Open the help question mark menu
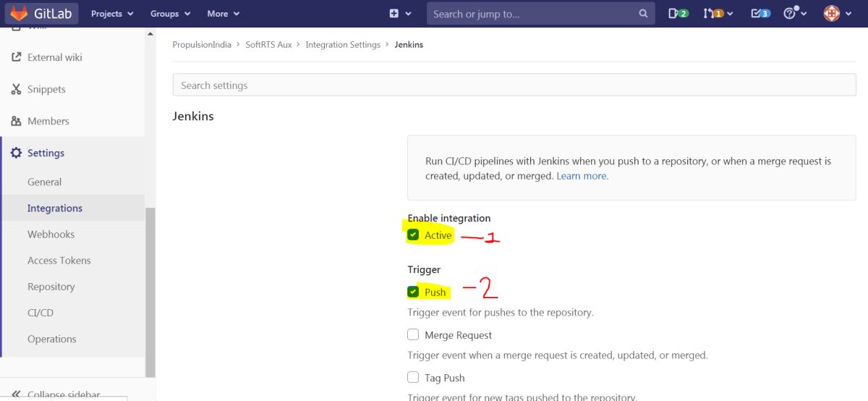This screenshot has width=868, height=401. coord(791,13)
